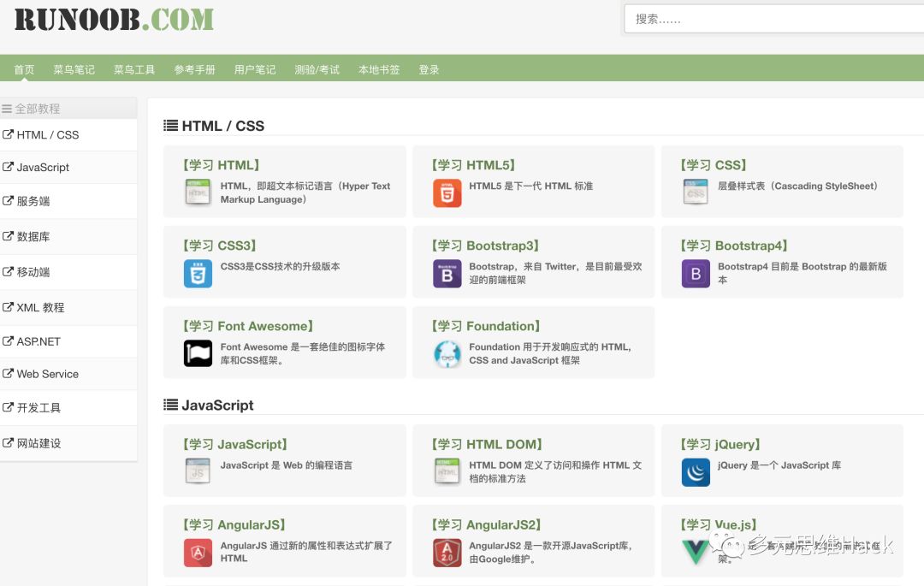The image size is (924, 586).
Task: Open the 测验/考试 nav item
Action: point(317,69)
